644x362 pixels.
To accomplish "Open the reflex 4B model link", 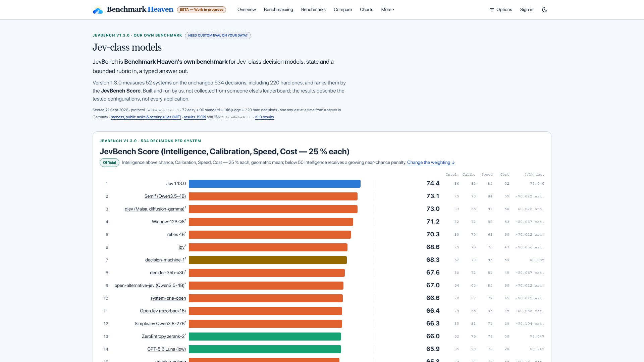I will [x=176, y=235].
